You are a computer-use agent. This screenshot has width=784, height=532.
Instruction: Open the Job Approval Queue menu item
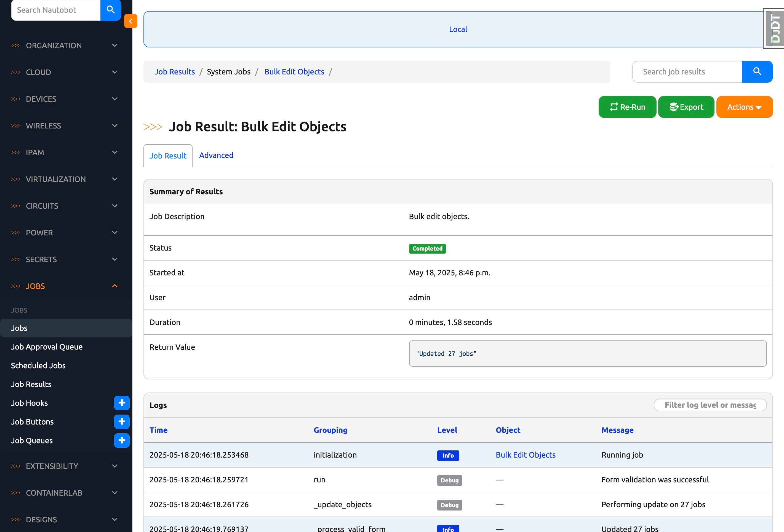(x=47, y=346)
